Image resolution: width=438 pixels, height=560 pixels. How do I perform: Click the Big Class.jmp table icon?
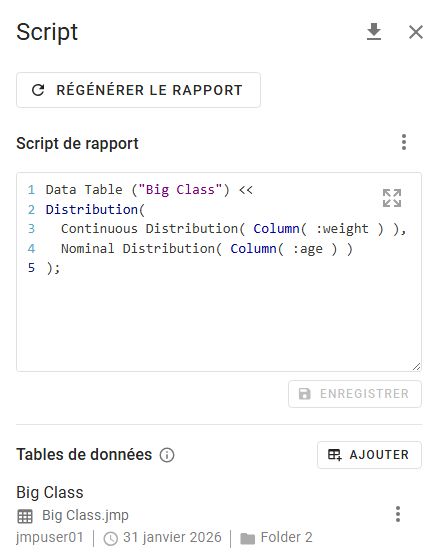(25, 516)
